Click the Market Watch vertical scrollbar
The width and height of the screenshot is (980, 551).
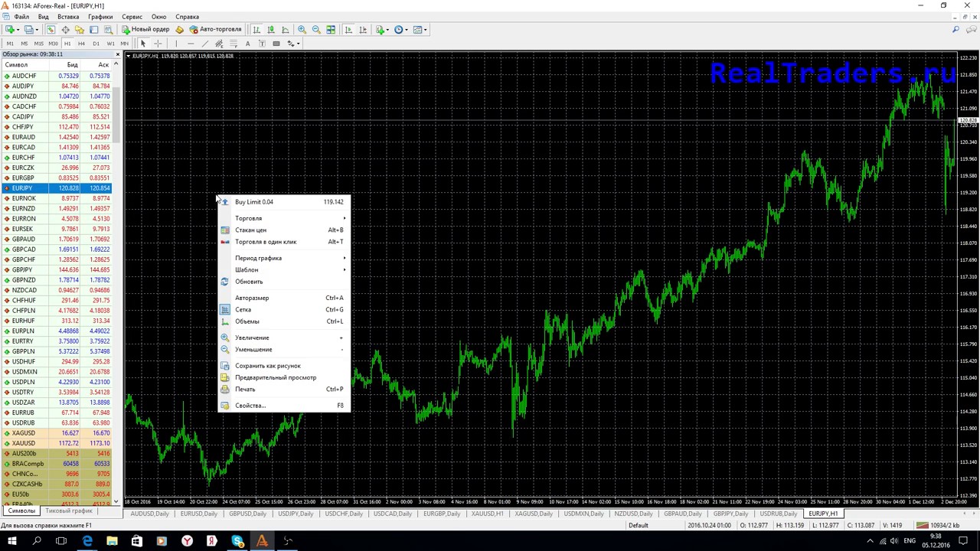117,283
